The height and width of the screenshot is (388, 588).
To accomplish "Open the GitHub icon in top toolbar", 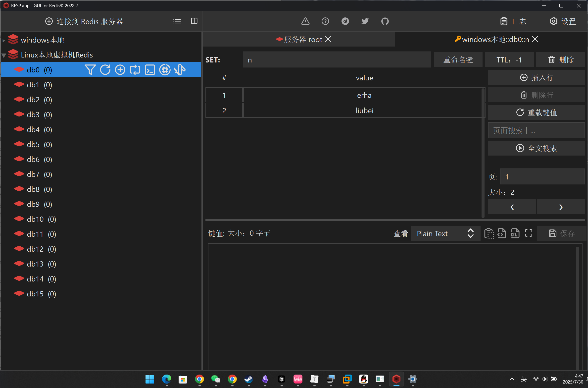I will pos(385,21).
